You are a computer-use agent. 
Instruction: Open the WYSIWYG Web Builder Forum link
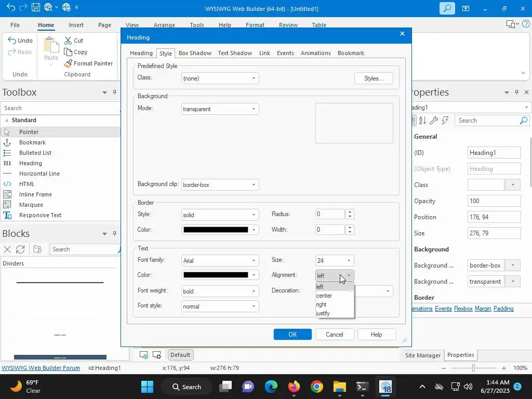coord(41,368)
